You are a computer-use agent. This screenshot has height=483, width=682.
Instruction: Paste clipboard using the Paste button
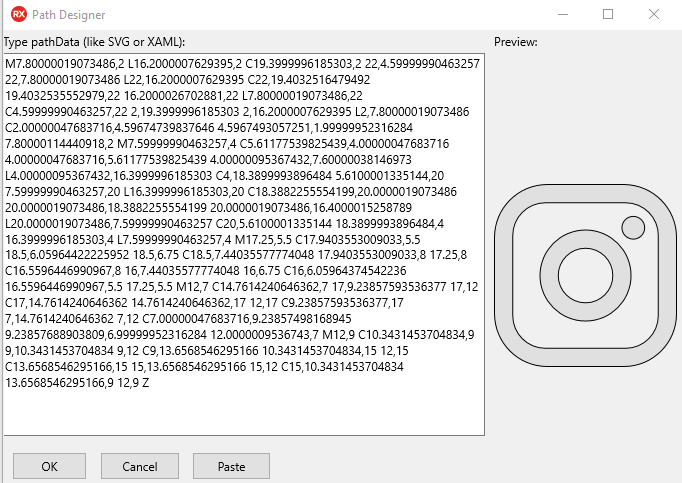coord(231,466)
